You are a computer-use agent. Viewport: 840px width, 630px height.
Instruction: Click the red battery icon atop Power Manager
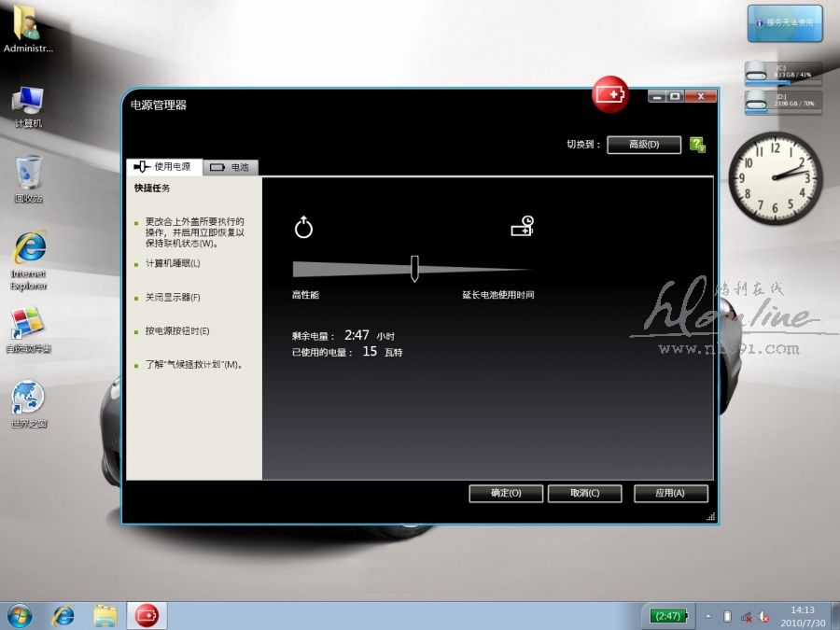tap(610, 94)
